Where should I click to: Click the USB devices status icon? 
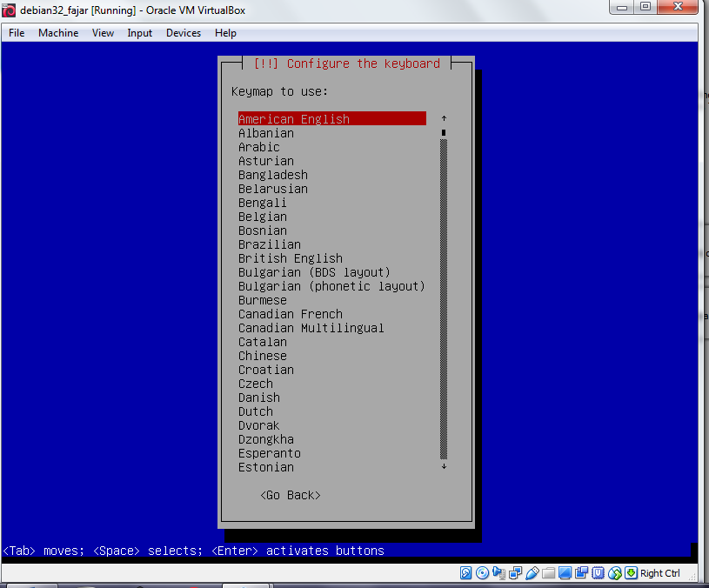coord(532,573)
